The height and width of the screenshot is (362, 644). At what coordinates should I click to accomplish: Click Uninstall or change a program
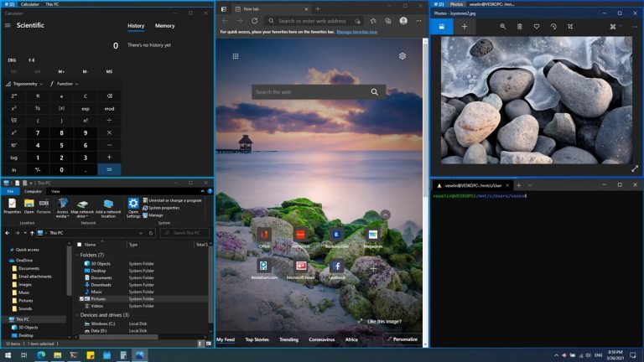click(x=172, y=200)
